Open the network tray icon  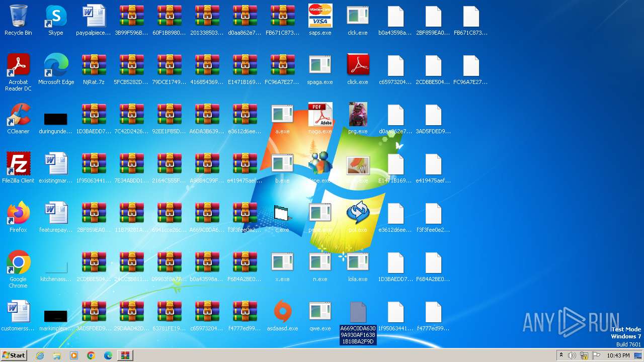point(584,355)
